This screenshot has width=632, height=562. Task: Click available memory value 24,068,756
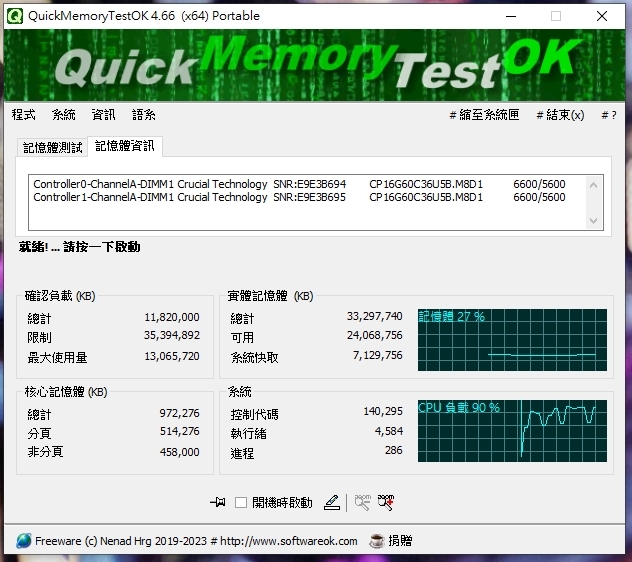click(x=375, y=335)
